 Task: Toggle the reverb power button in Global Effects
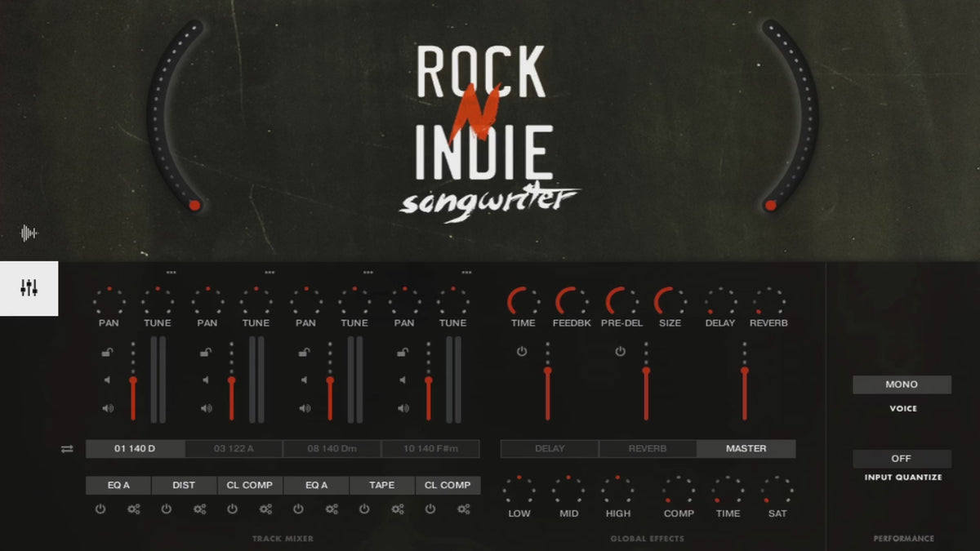coord(620,352)
